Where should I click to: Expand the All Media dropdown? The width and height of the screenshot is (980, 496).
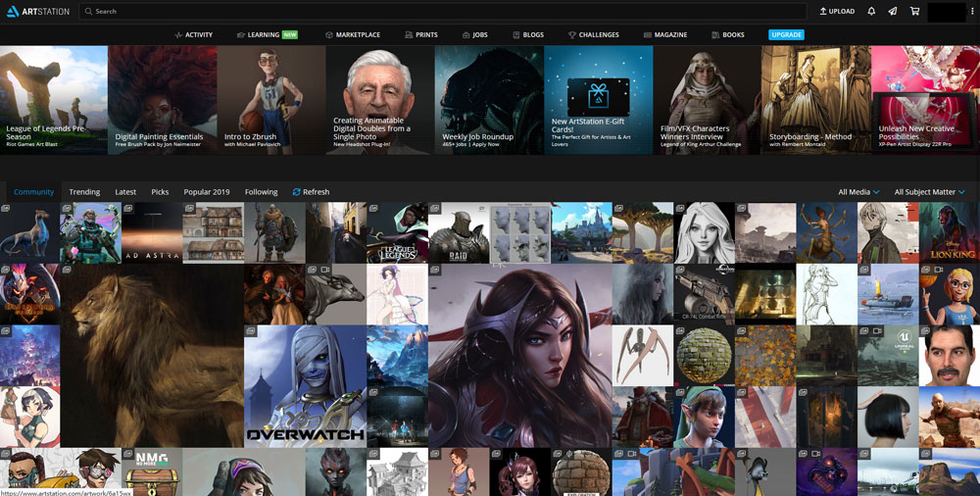[858, 192]
